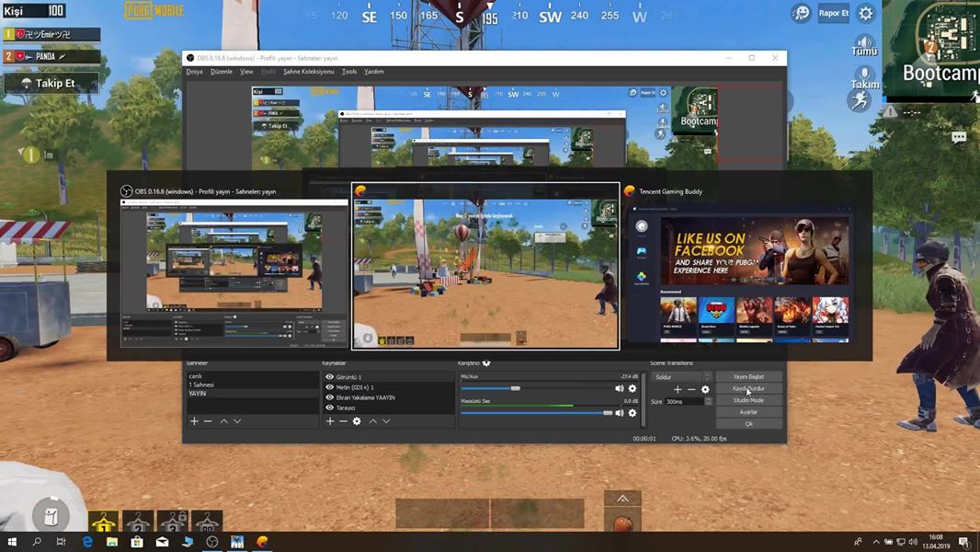The image size is (980, 552).
Task: Open Masaüstü Ses settings gear
Action: point(632,412)
